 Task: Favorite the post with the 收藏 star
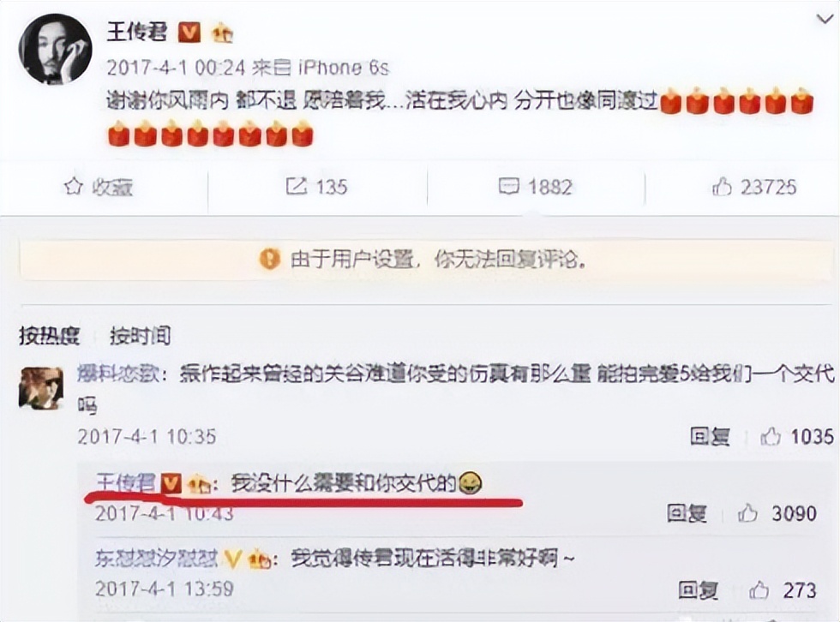[98, 187]
